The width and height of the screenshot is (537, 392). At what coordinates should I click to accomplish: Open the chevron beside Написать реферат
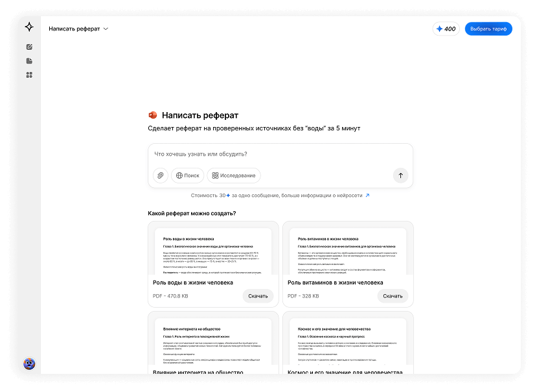click(x=105, y=29)
